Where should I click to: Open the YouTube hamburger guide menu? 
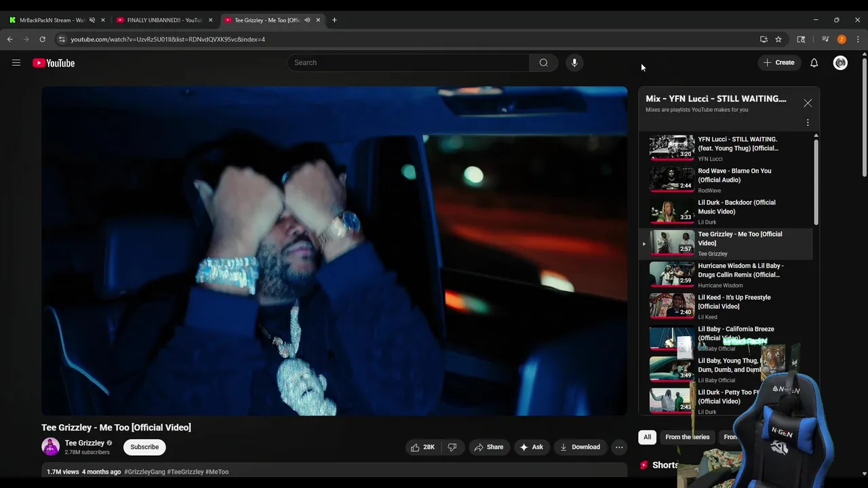[16, 63]
